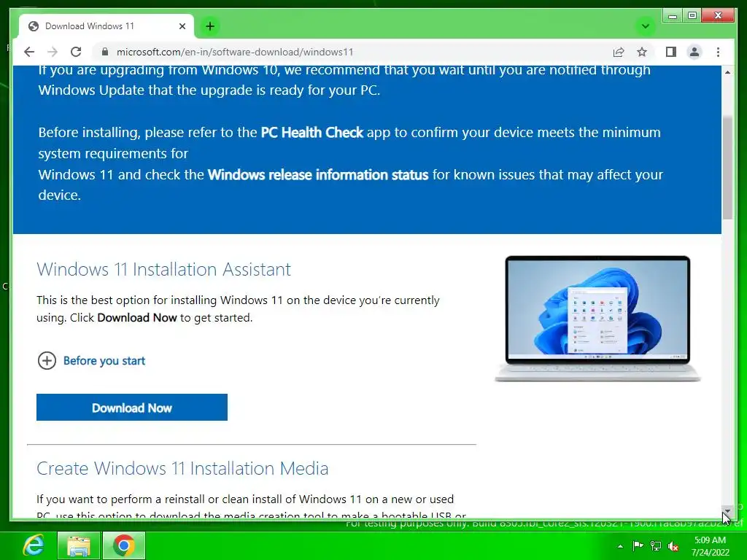Image resolution: width=747 pixels, height=560 pixels.
Task: Expand the Before you start section
Action: tap(91, 360)
